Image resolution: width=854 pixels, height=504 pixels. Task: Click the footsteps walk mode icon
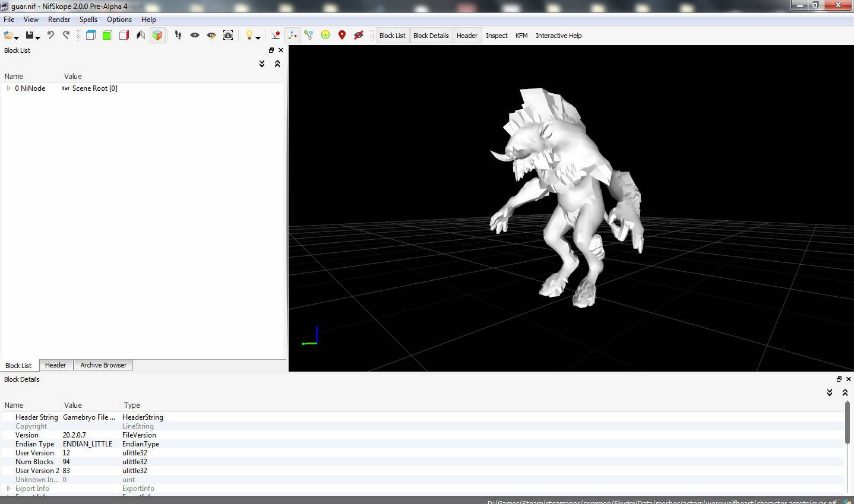[x=178, y=35]
